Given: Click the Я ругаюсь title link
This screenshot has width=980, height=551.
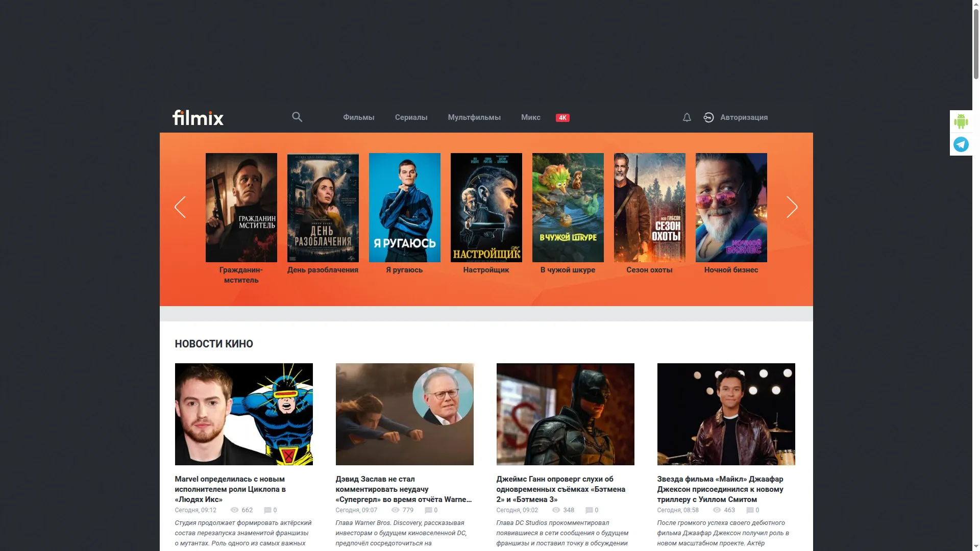Looking at the screenshot, I should (405, 270).
